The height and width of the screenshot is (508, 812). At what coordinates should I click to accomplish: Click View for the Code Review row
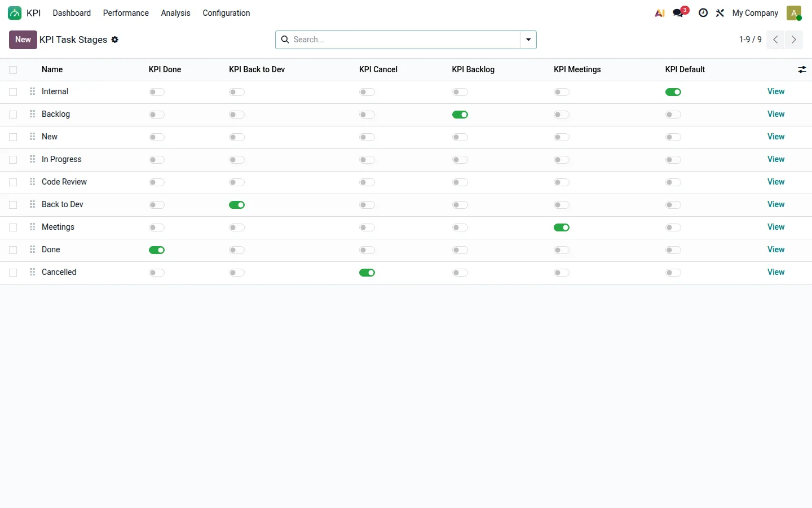click(776, 182)
